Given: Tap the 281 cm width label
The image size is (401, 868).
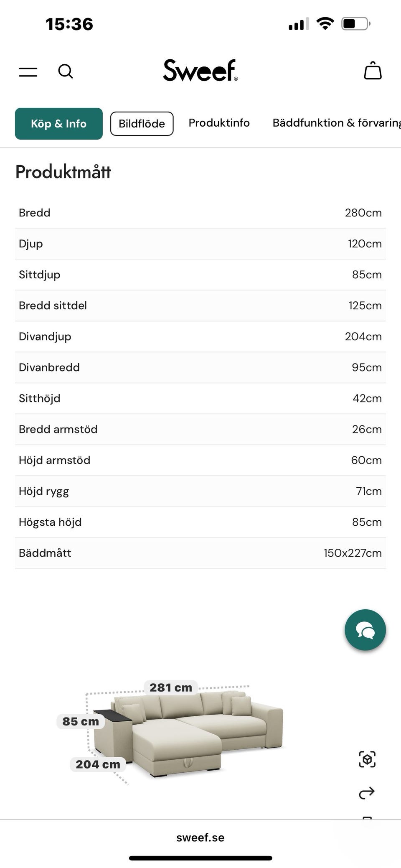Looking at the screenshot, I should 171,687.
